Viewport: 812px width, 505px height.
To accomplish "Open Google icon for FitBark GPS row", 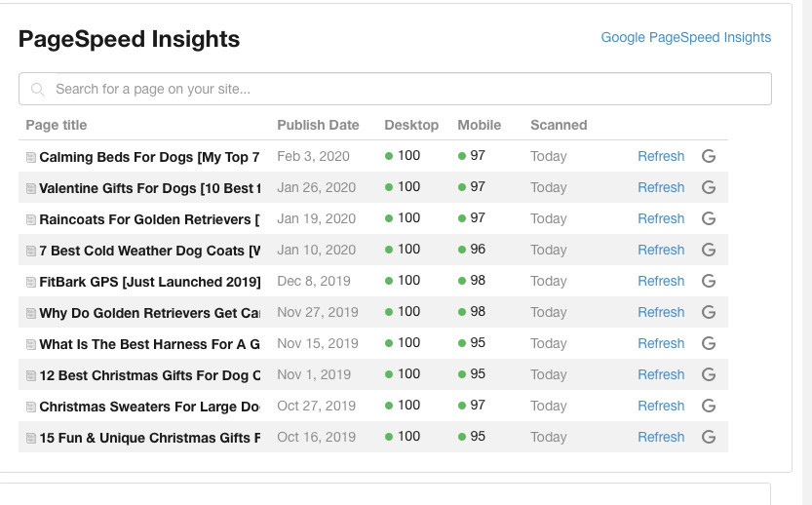I will 709,281.
